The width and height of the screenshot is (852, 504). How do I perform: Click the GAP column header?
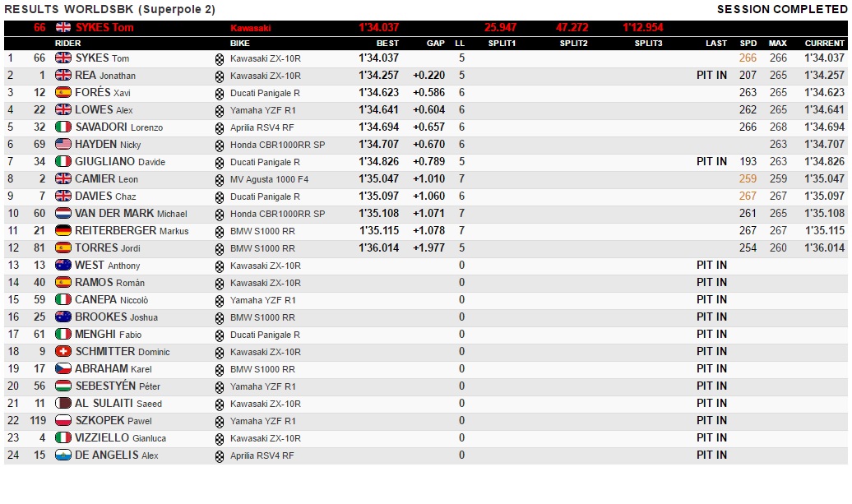[x=435, y=44]
